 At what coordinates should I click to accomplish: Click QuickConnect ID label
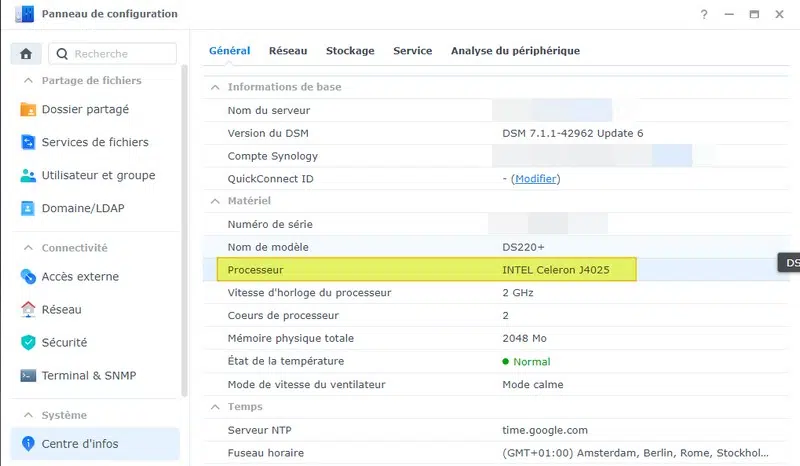pos(270,179)
